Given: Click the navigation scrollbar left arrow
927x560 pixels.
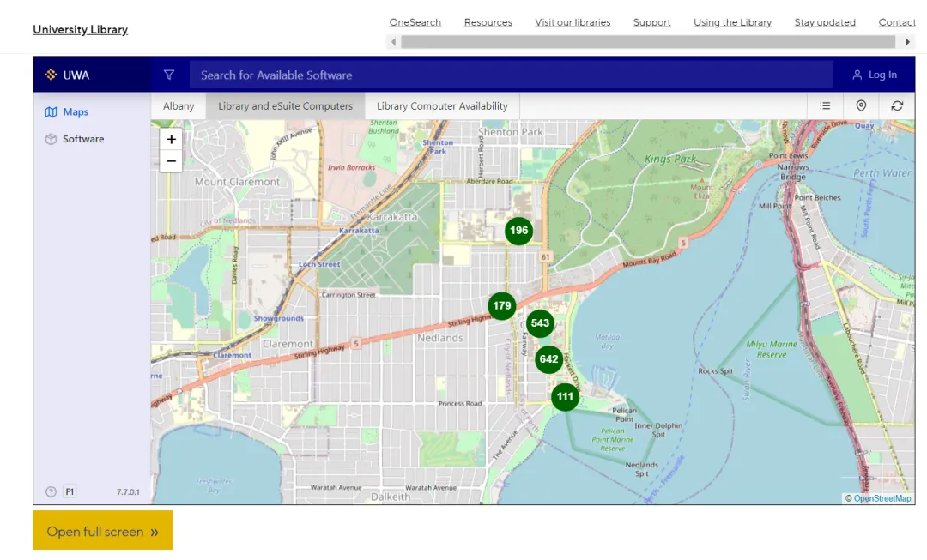Looking at the screenshot, I should click(393, 42).
